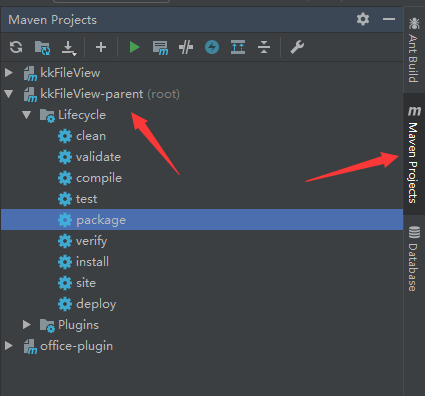425x396 pixels.
Task: Click the gear icon beside site
Action: (65, 283)
